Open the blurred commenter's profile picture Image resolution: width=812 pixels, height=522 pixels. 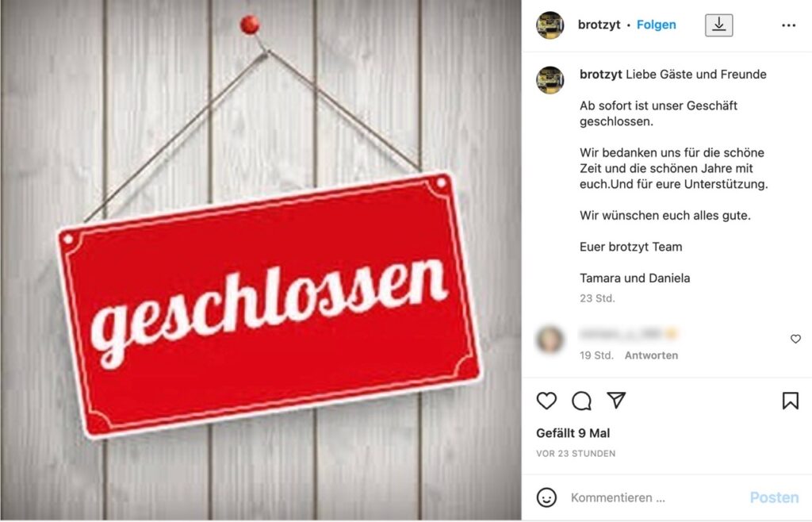pos(550,340)
